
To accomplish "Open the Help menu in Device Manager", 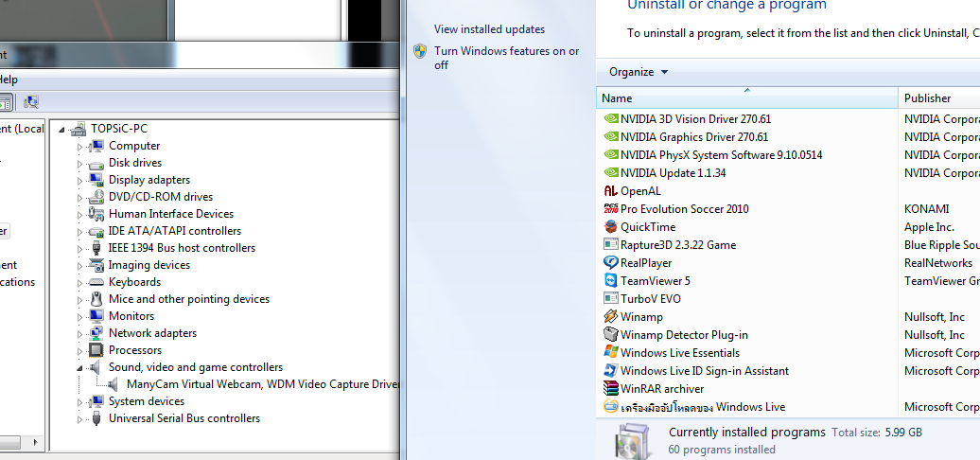I will 9,80.
